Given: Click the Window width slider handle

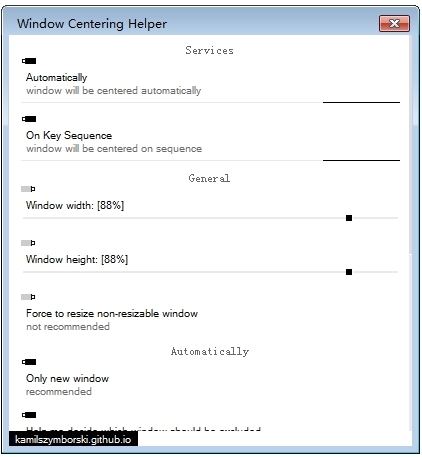Looking at the screenshot, I should [x=349, y=218].
